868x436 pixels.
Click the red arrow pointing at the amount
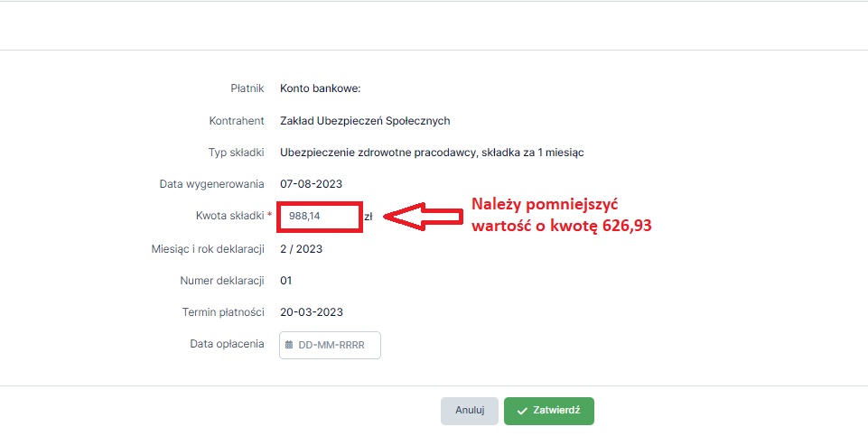pyautogui.click(x=423, y=217)
